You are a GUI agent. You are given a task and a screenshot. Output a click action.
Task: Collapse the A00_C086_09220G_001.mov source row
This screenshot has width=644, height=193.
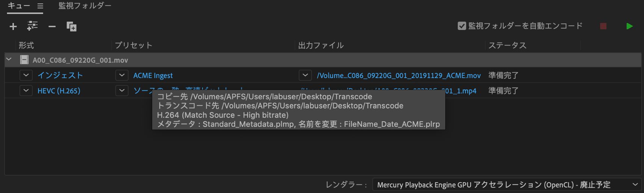pos(9,60)
